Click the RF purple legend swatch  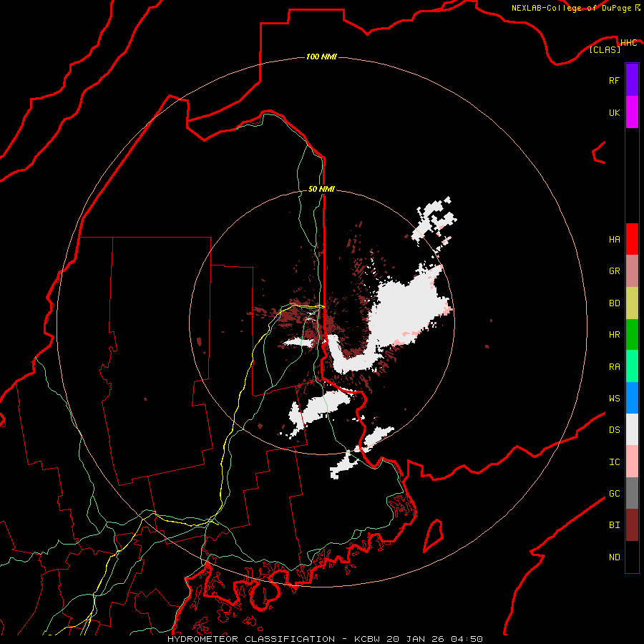[632, 80]
